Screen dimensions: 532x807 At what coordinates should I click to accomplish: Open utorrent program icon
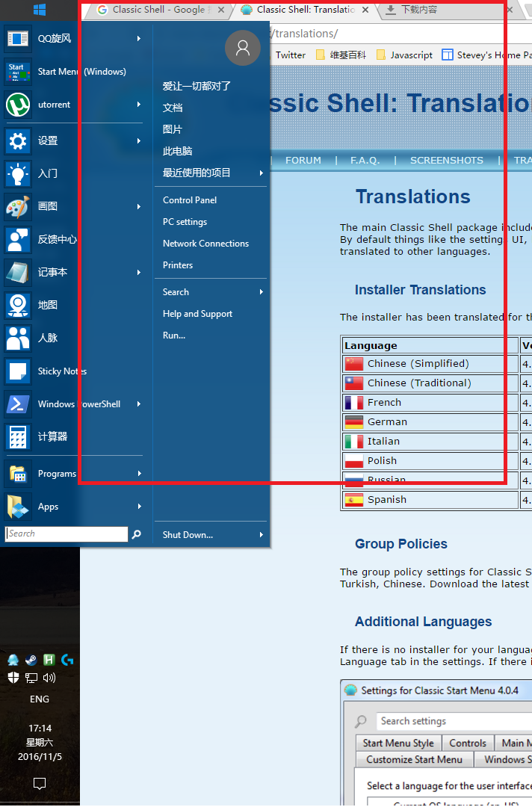coord(18,105)
